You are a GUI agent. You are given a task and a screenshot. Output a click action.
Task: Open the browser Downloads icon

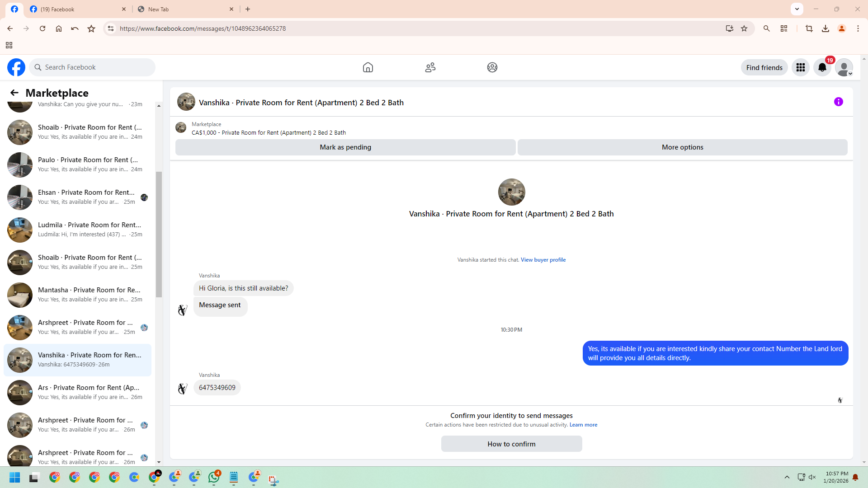[826, 28]
